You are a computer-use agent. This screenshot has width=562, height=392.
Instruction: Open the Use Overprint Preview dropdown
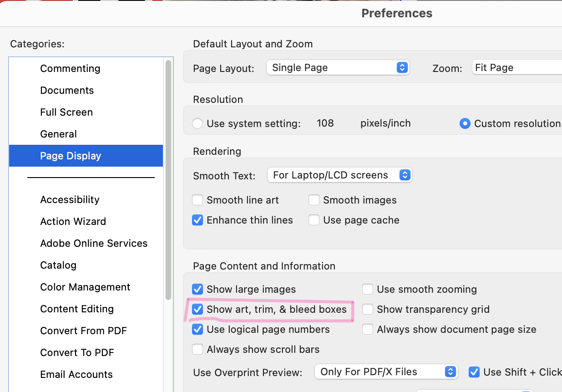point(386,372)
